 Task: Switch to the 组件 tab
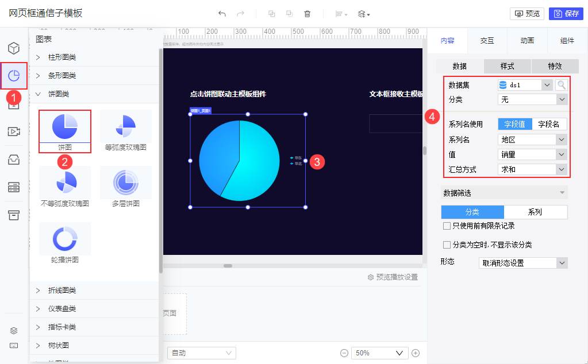point(567,40)
